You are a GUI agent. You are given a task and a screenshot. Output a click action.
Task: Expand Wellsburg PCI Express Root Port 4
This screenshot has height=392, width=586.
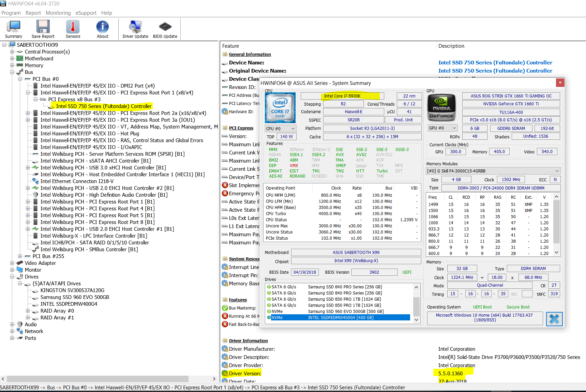click(28, 208)
